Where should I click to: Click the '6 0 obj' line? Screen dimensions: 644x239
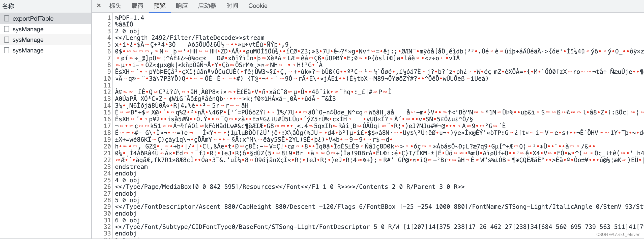pos(127,220)
